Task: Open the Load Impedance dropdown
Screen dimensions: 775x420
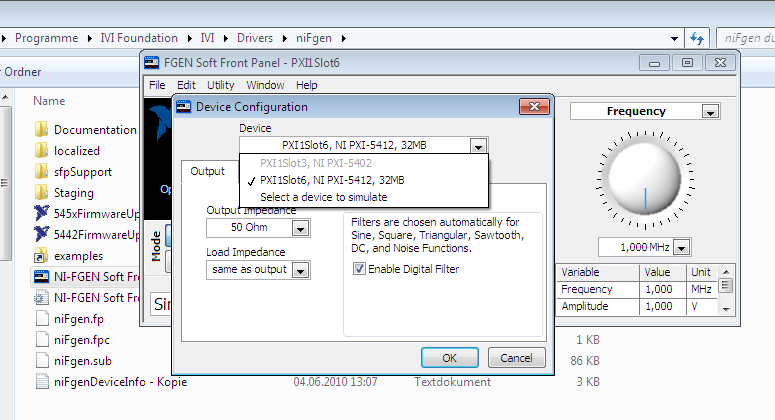Action: (x=300, y=270)
